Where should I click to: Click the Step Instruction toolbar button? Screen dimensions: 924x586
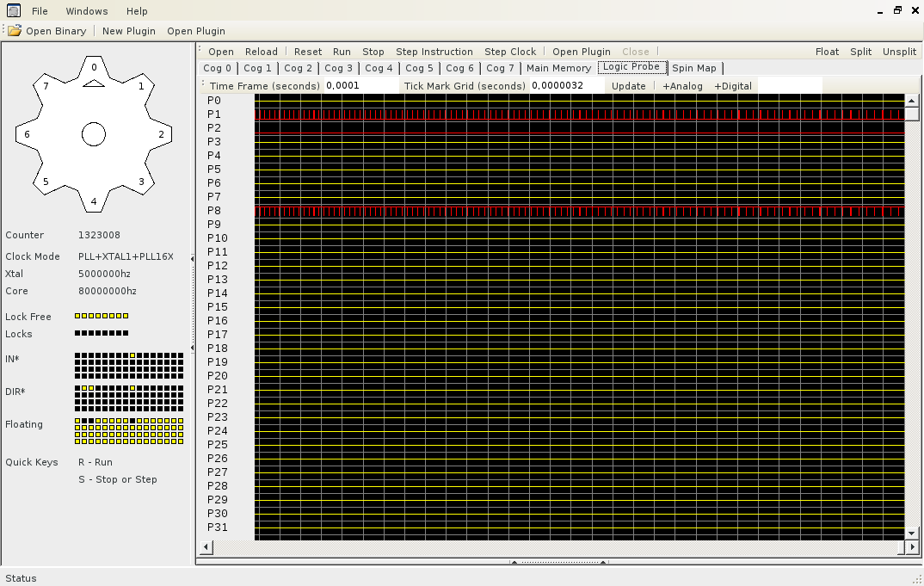(x=434, y=52)
